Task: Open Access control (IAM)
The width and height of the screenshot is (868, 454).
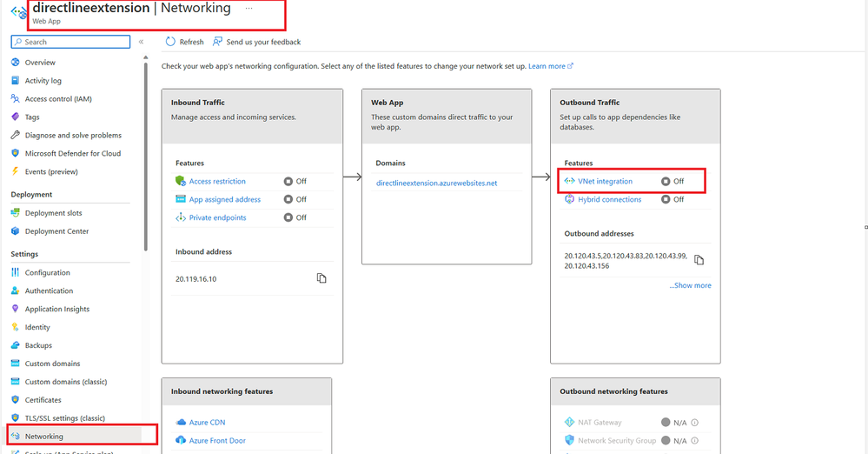Action: point(58,99)
